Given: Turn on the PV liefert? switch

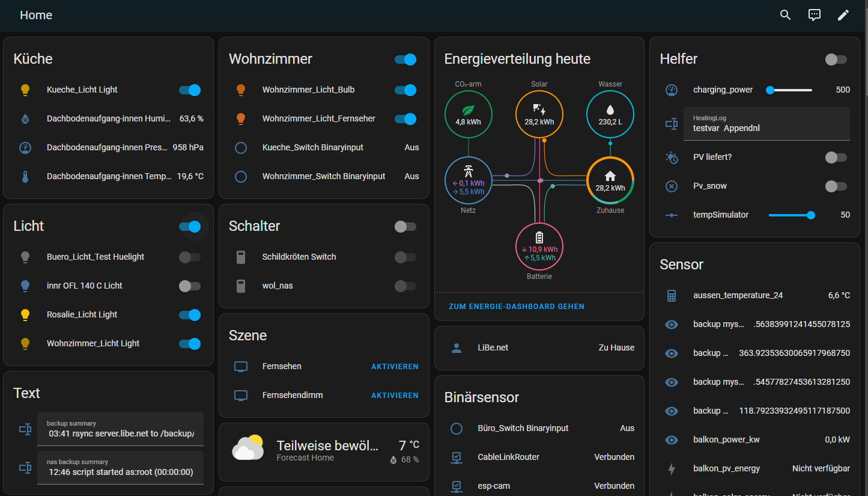Looking at the screenshot, I should coord(836,157).
